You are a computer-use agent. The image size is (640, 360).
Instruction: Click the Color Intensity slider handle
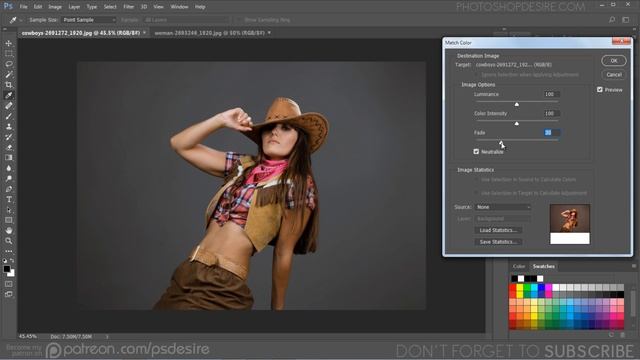[x=517, y=123]
